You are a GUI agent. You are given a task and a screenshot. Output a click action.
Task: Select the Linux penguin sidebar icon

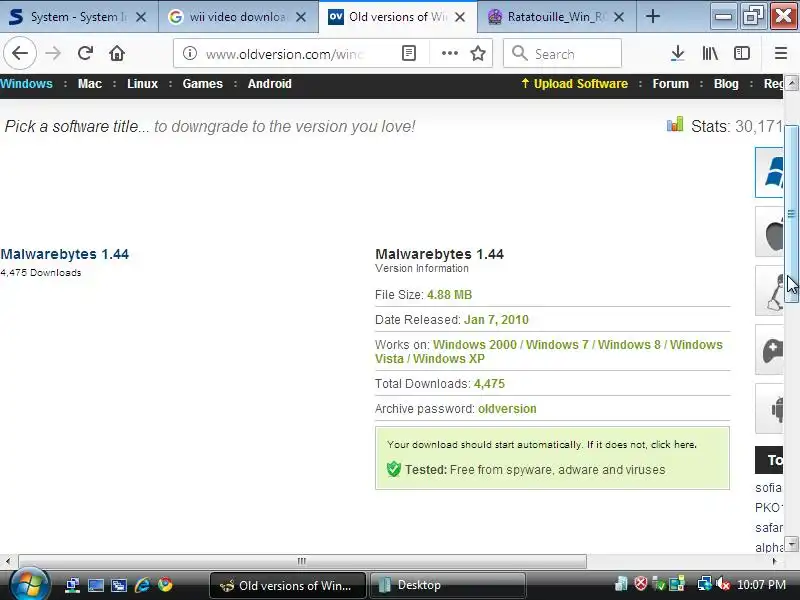[x=769, y=291]
